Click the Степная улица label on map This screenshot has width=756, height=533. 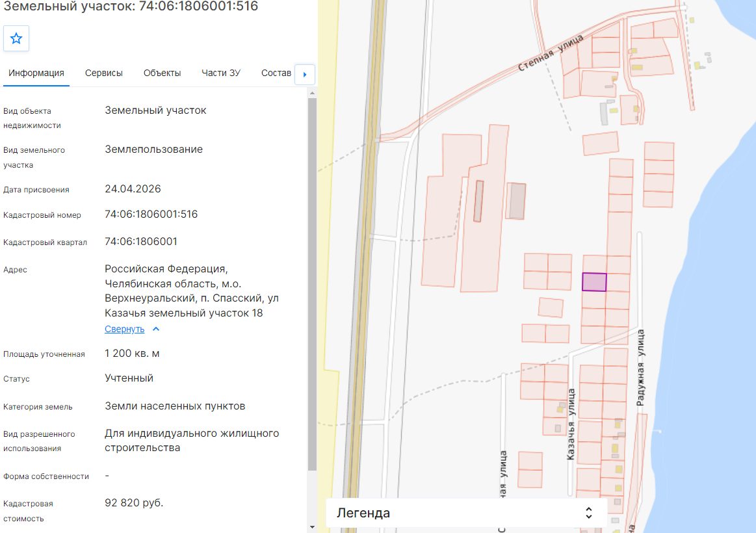pyautogui.click(x=550, y=53)
